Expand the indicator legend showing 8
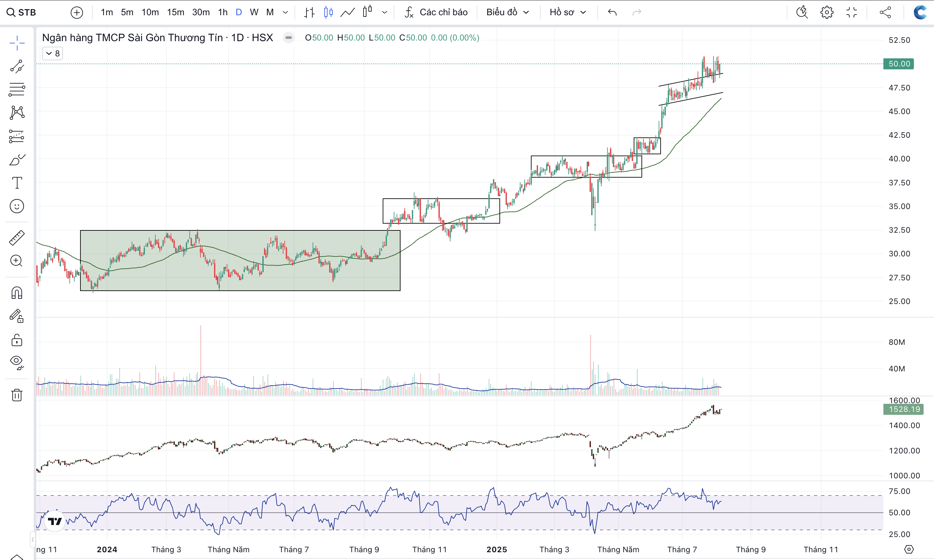 (x=53, y=53)
